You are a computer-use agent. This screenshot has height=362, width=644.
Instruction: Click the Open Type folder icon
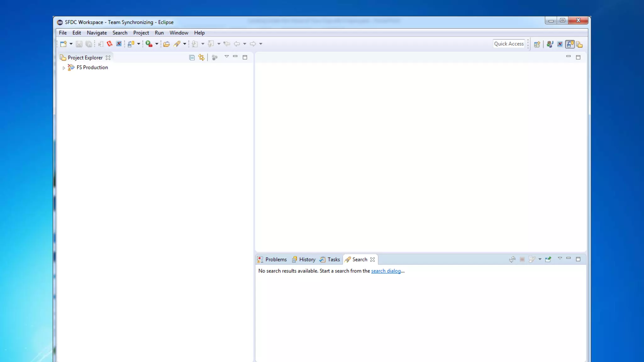point(166,44)
